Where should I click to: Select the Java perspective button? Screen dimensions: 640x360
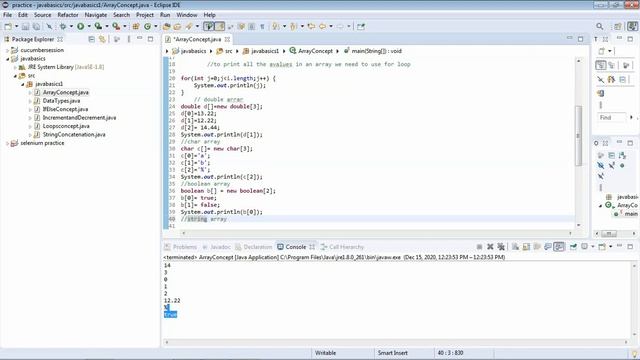632,27
